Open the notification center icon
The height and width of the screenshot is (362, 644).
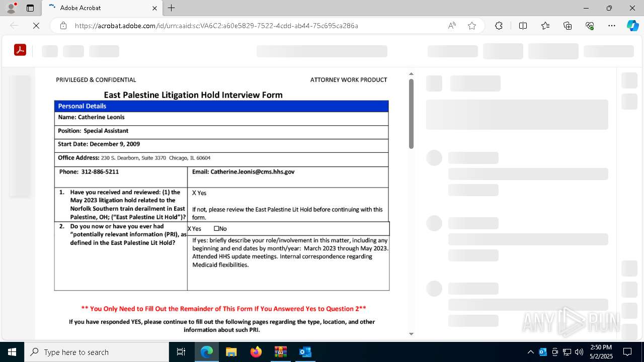pyautogui.click(x=627, y=352)
